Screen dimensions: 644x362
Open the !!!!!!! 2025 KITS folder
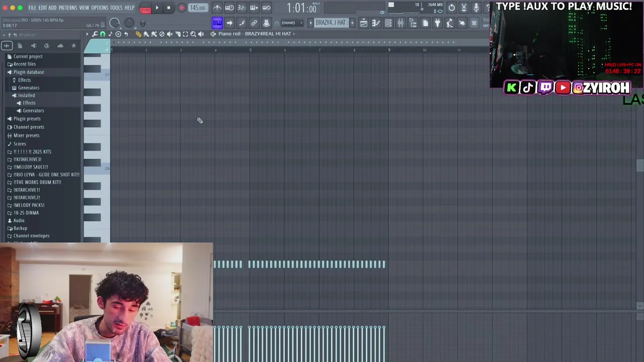[x=32, y=152]
